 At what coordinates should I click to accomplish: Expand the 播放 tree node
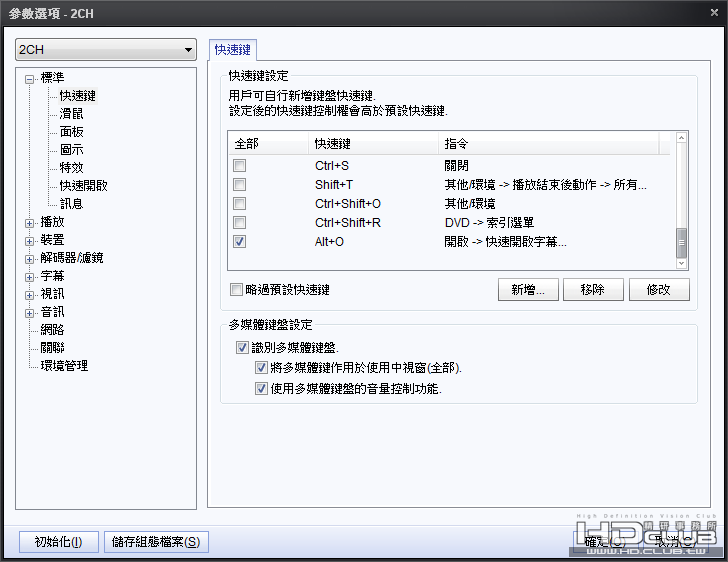click(29, 223)
